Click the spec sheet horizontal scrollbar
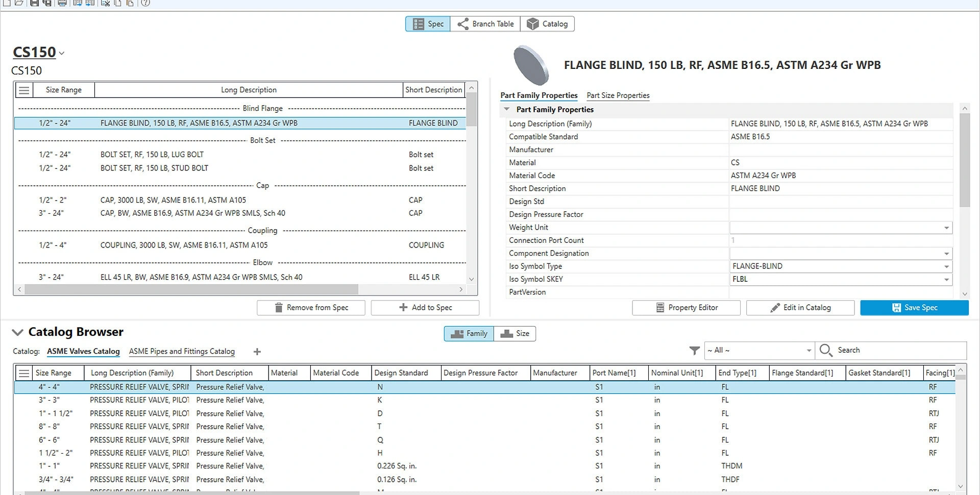Image resolution: width=980 pixels, height=495 pixels. (191, 289)
